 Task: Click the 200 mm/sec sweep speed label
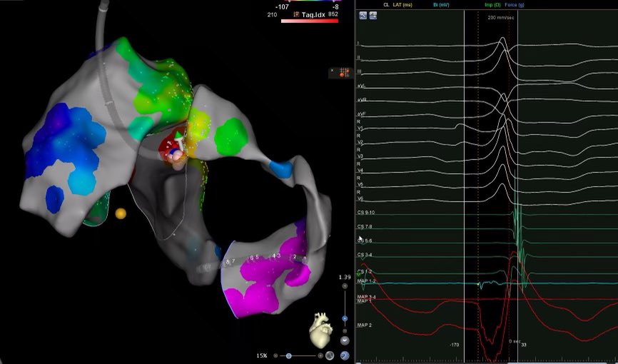(x=500, y=17)
